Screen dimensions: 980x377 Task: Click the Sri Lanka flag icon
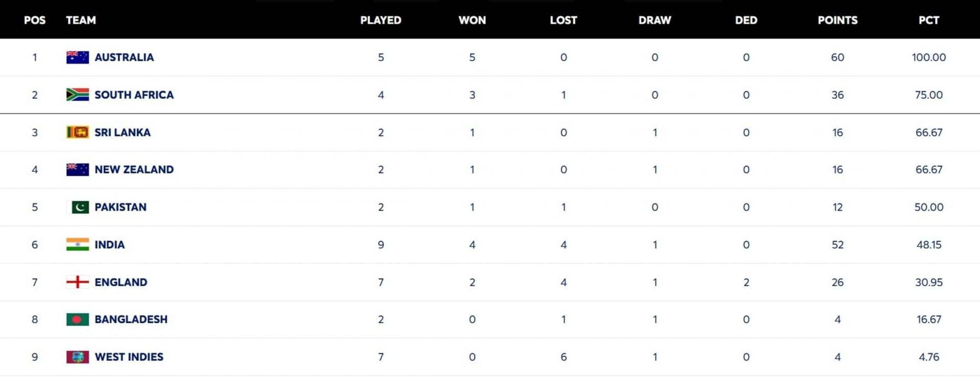78,133
